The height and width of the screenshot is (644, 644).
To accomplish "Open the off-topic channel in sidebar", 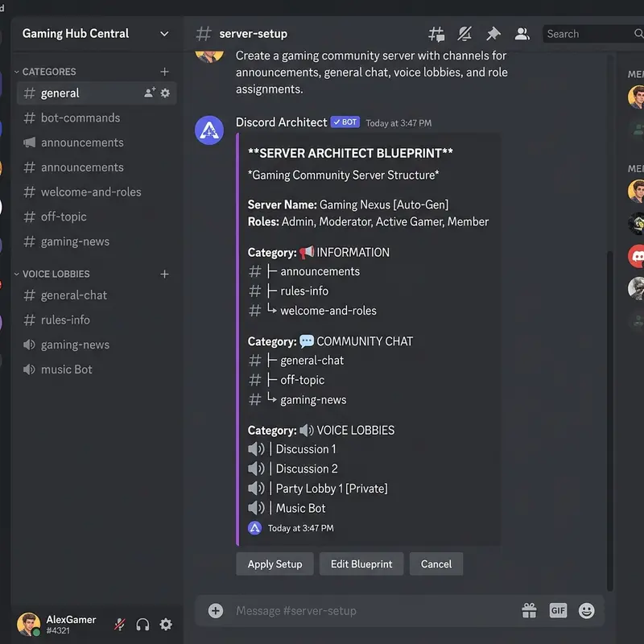I will pos(97,217).
